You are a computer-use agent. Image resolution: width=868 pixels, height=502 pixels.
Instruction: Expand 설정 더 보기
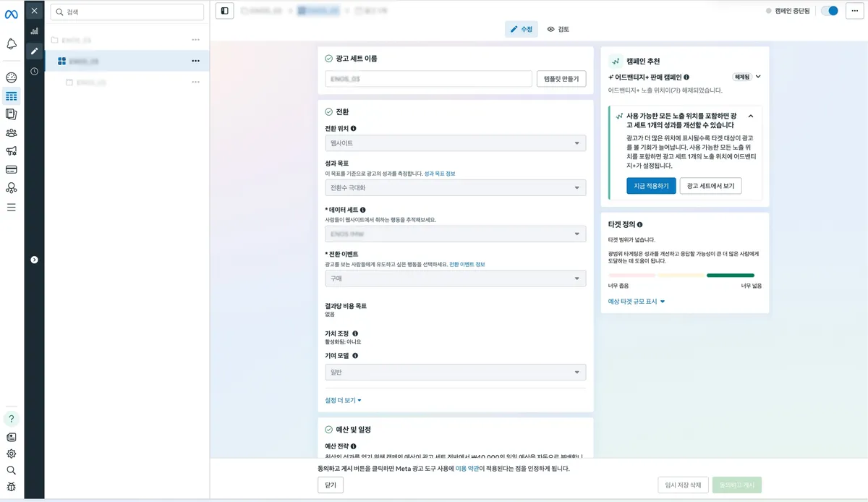pos(344,400)
